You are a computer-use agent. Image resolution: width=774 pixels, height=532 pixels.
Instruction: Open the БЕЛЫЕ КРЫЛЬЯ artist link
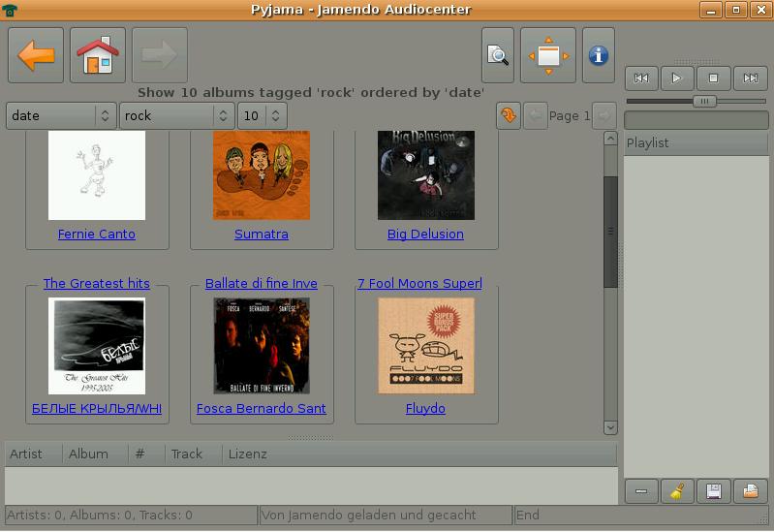pyautogui.click(x=97, y=409)
